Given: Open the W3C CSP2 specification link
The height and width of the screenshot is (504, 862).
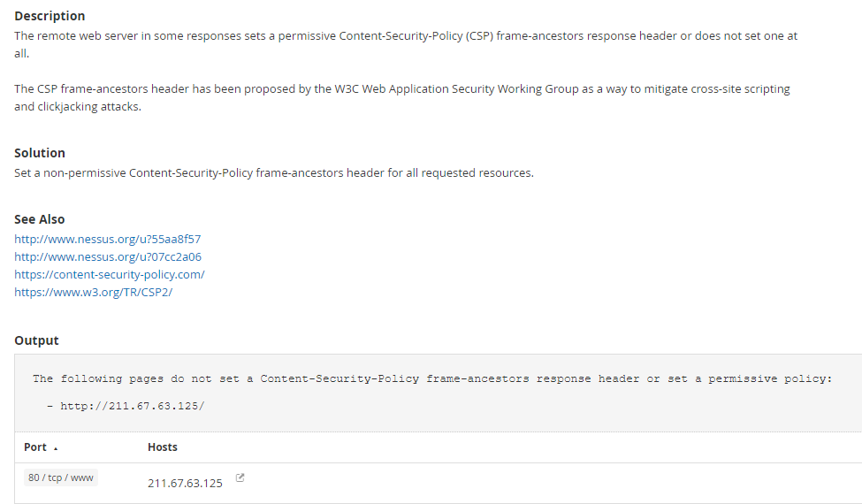Looking at the screenshot, I should 93,292.
